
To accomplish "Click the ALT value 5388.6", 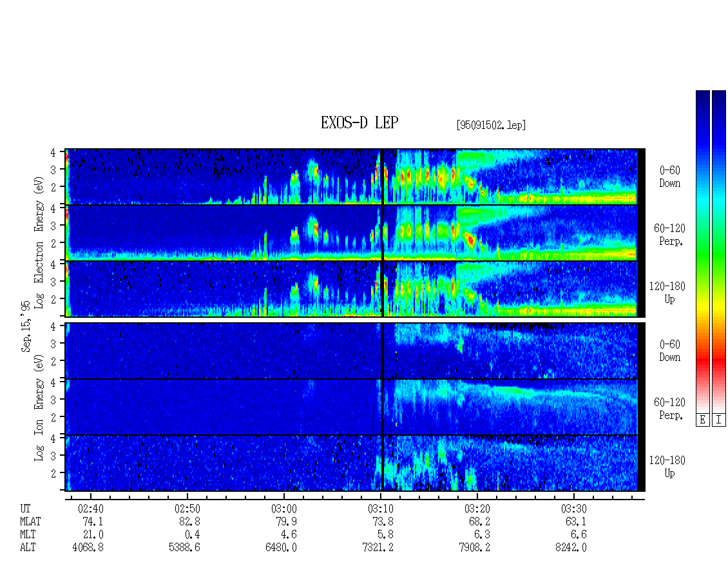I will click(184, 548).
